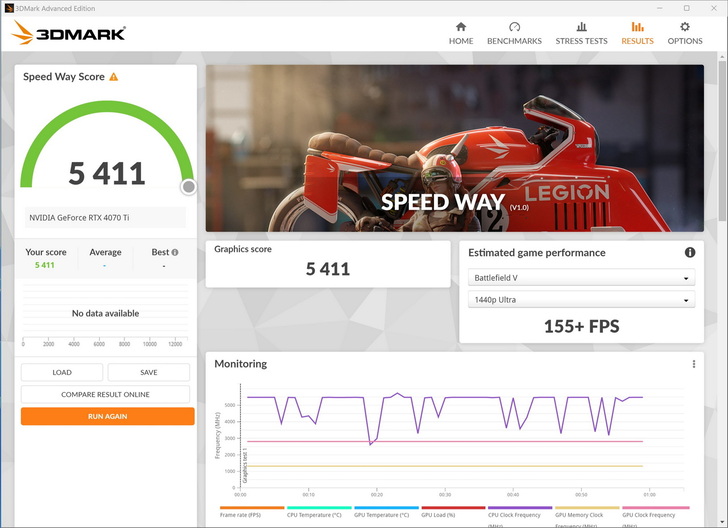The width and height of the screenshot is (728, 528).
Task: Click the orange RUN AGAIN button
Action: (107, 416)
